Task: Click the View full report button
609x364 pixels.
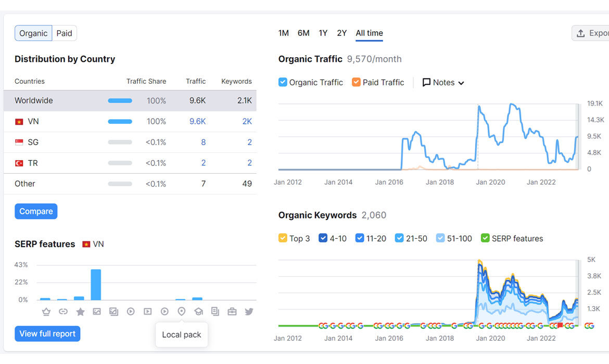Action: [47, 334]
